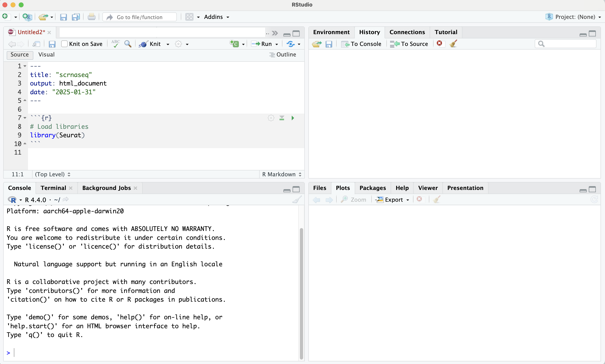Switch to the Files tab
605x364 pixels.
[x=320, y=188]
